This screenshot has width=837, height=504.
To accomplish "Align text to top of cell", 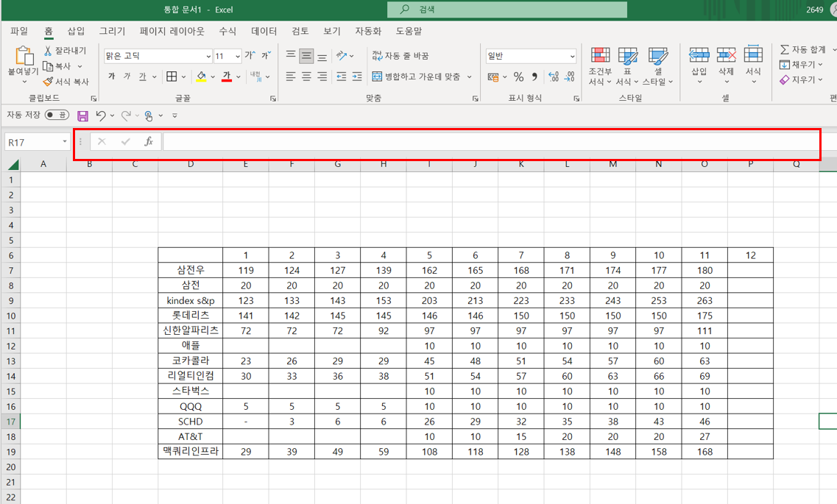I will pos(291,55).
